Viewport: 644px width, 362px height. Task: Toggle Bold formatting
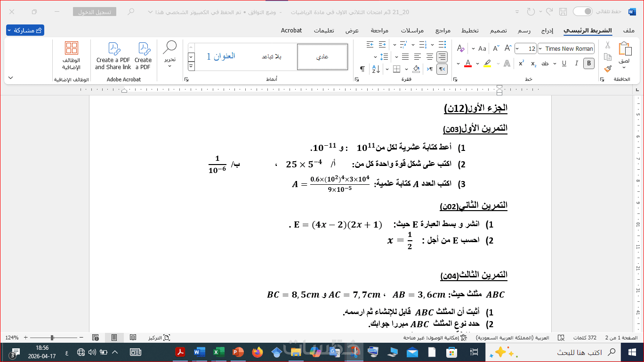pos(588,63)
